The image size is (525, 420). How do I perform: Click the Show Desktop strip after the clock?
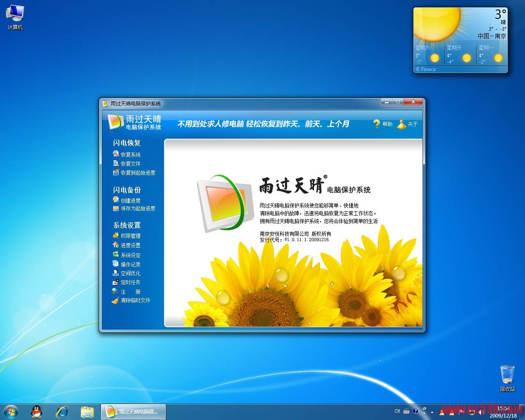[522, 411]
